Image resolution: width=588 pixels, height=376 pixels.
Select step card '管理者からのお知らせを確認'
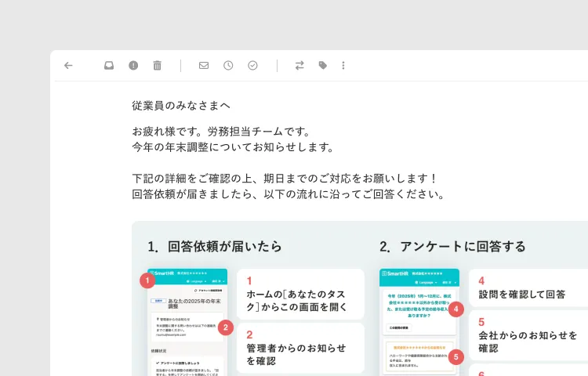coord(300,348)
